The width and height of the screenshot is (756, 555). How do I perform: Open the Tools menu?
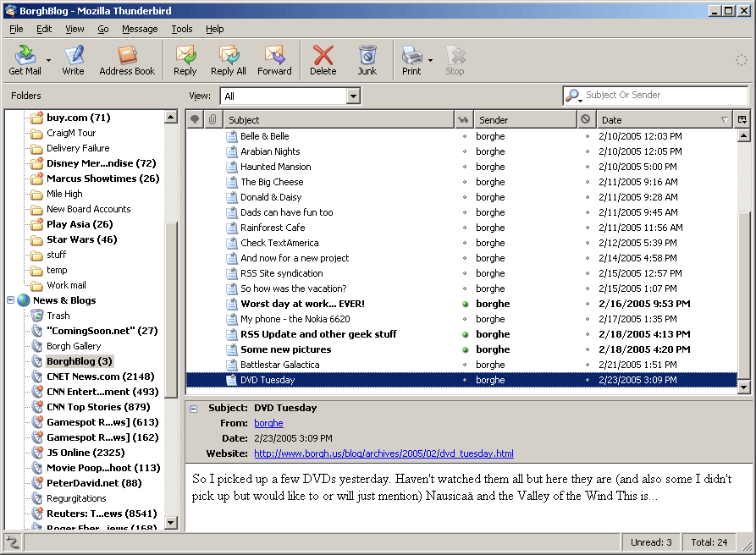(182, 29)
